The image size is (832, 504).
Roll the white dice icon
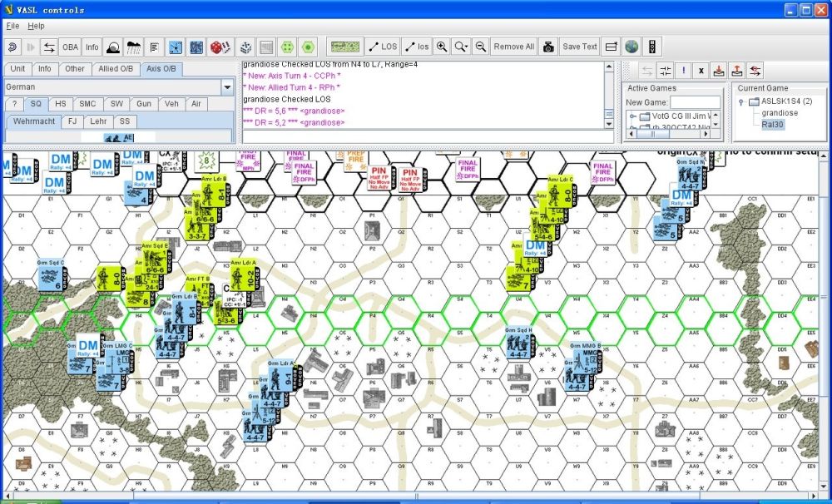pos(245,47)
